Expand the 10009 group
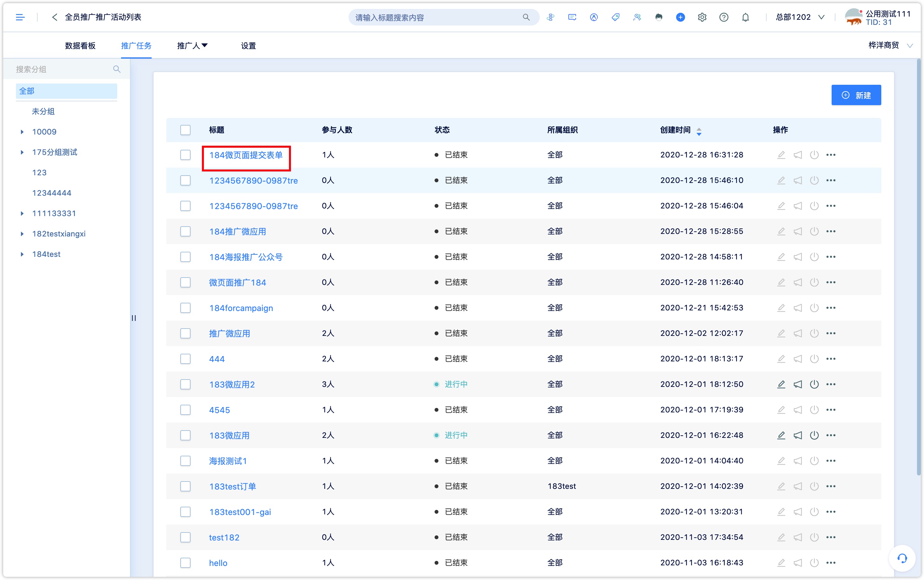 (22, 132)
